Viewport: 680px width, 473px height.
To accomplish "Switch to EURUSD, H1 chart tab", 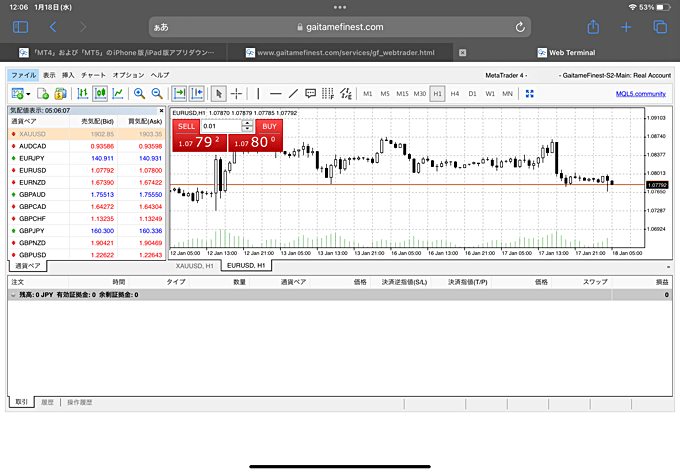I will click(x=246, y=265).
